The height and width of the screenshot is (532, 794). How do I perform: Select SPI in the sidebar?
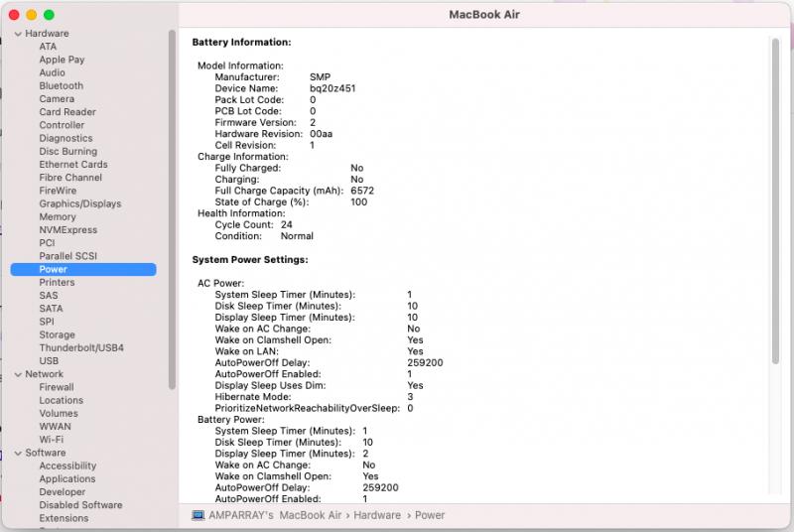46,322
